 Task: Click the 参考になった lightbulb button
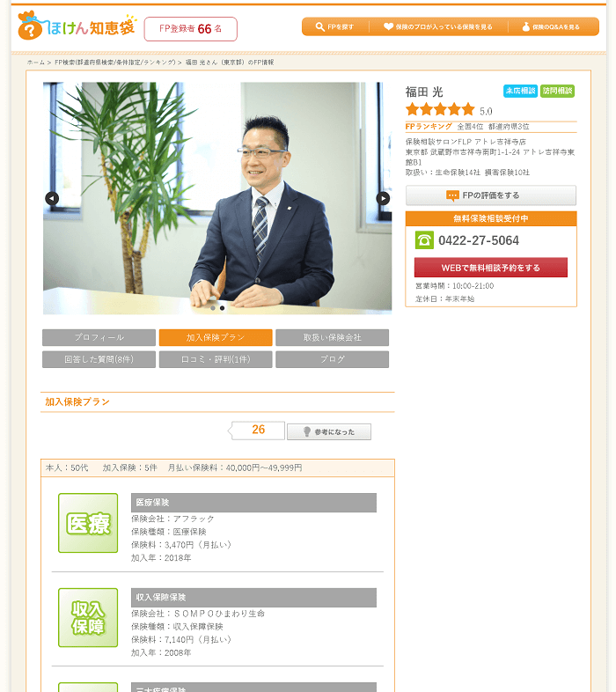(329, 431)
